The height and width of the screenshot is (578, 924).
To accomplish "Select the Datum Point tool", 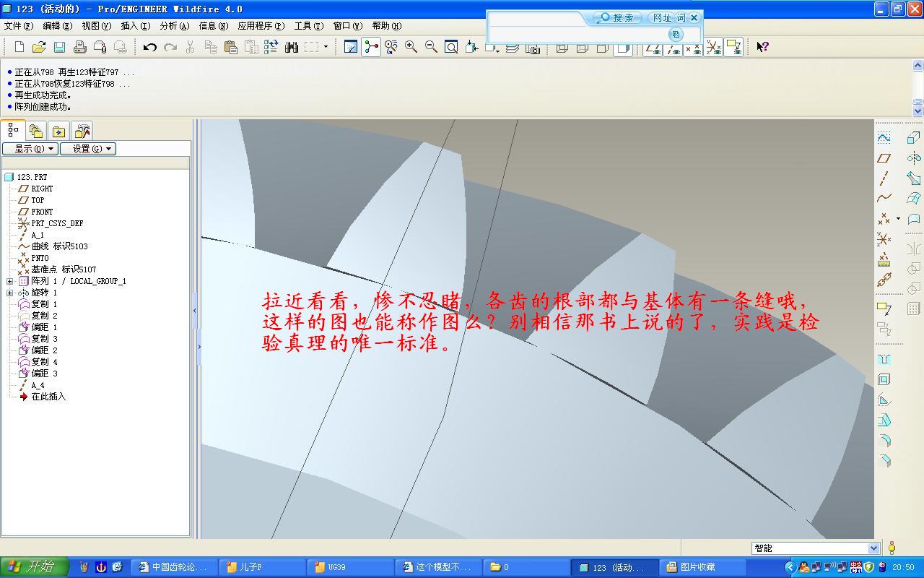I will pos(884,218).
